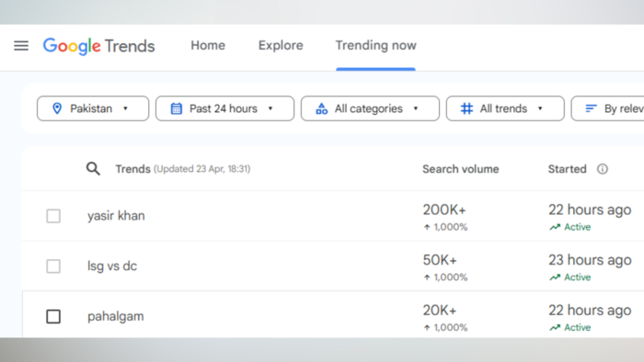Click the Google Trends logo
Image resolution: width=644 pixels, height=362 pixels.
(x=99, y=46)
